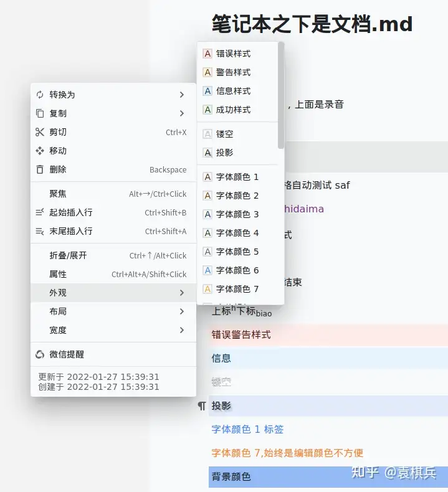This screenshot has width=448, height=492.
Task: Click the 剪切 scissors icon
Action: 40,132
